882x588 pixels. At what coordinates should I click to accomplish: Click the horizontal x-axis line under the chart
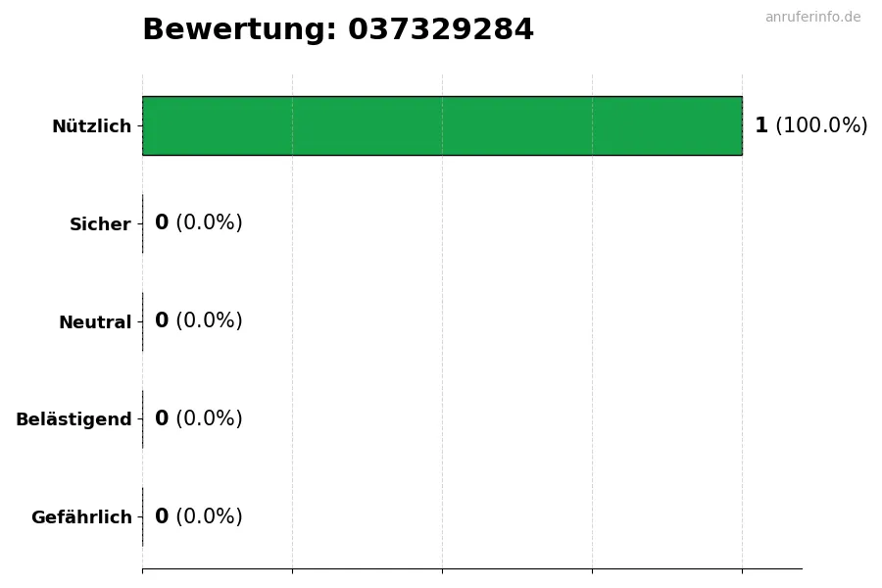point(471,568)
